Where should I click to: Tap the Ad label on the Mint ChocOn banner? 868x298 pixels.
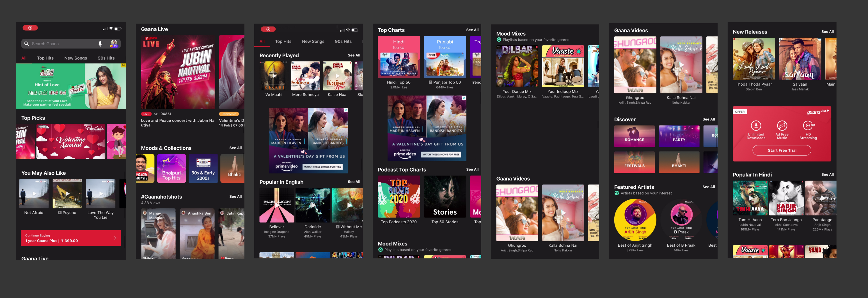pyautogui.click(x=123, y=65)
